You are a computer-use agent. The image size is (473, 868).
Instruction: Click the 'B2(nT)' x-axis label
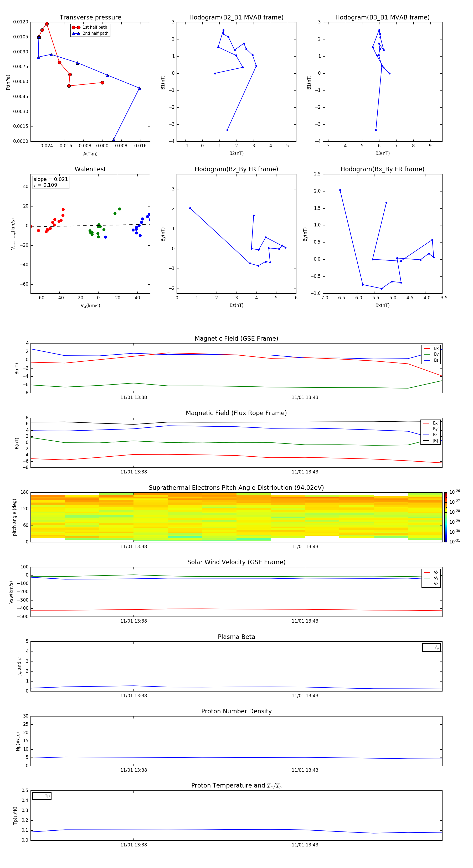pyautogui.click(x=236, y=153)
